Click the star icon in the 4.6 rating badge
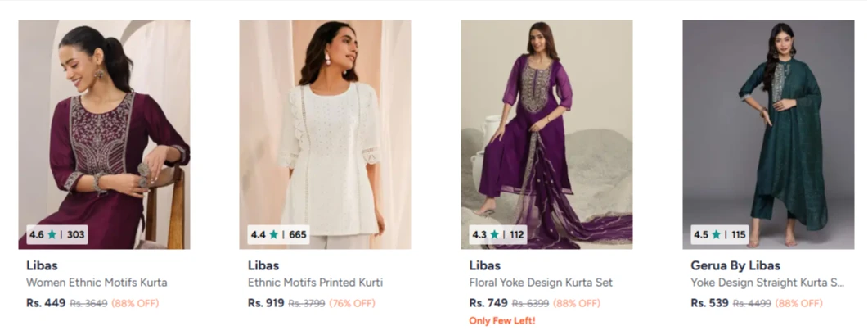This screenshot has width=868, height=335. coord(52,235)
